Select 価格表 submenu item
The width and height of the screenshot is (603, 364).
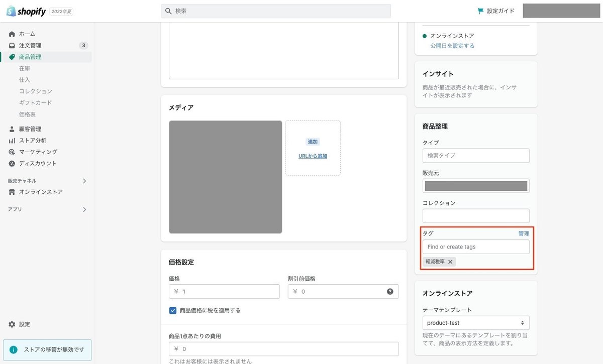(28, 114)
